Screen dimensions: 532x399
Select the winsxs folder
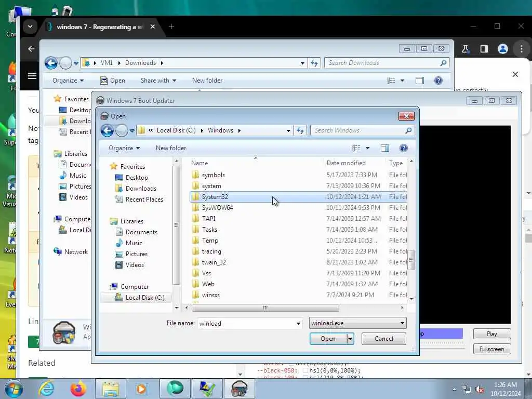coord(298,295)
